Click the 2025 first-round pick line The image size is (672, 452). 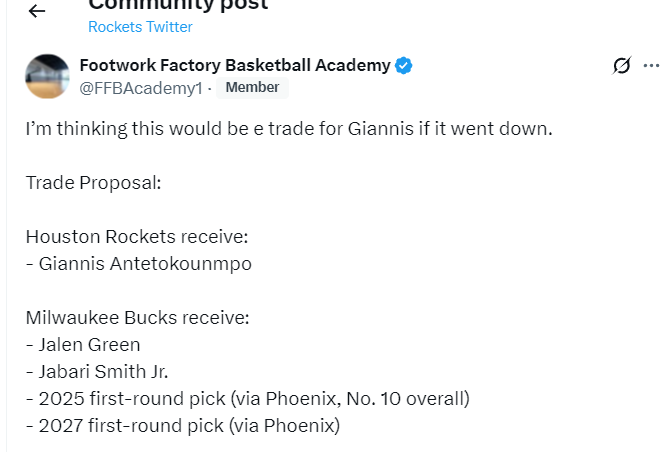247,399
